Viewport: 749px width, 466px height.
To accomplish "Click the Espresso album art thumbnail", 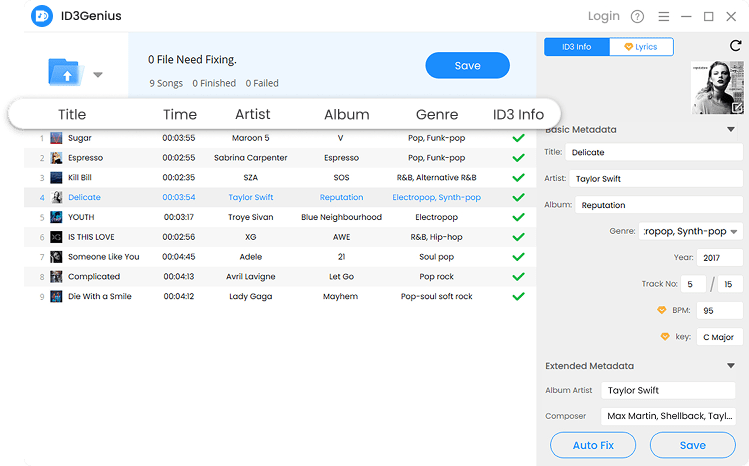I will tap(56, 158).
